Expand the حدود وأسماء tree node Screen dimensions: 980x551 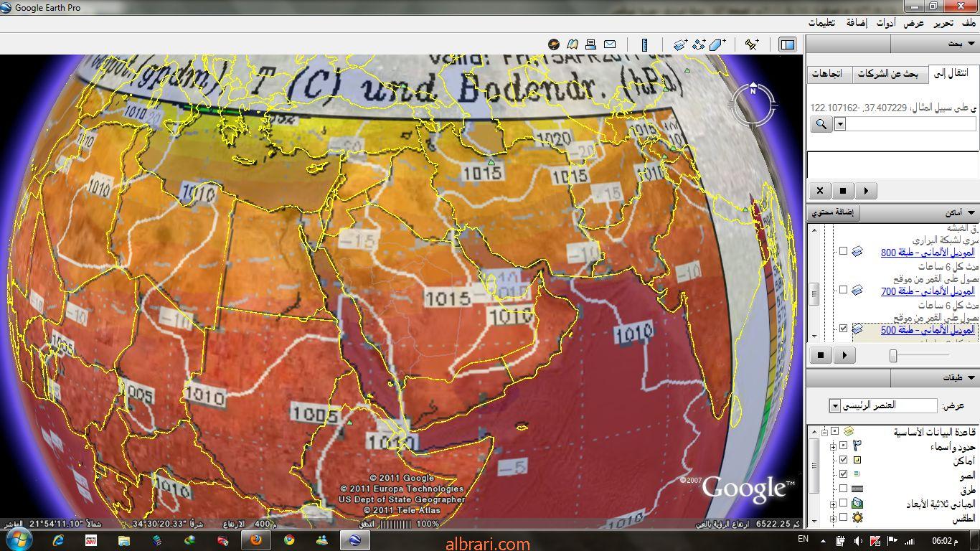coord(834,446)
